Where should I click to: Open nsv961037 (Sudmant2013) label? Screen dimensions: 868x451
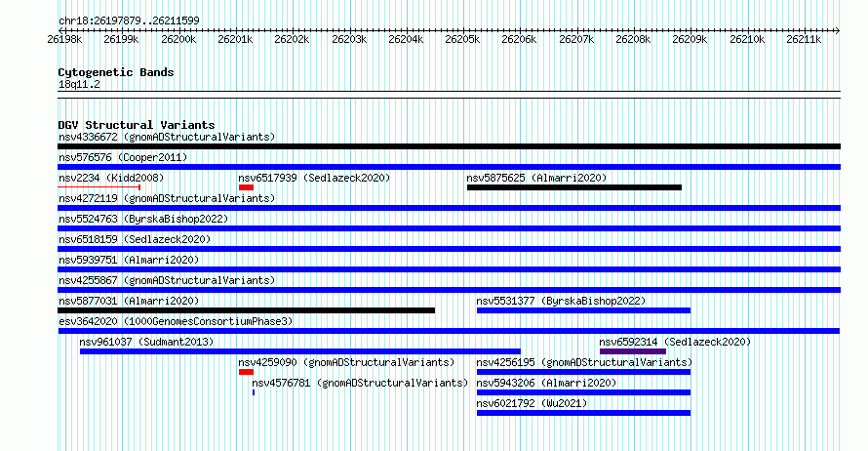click(146, 342)
